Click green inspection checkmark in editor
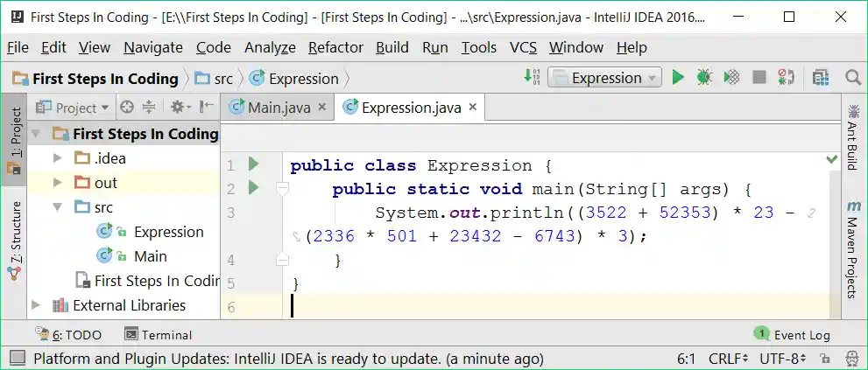 point(832,159)
